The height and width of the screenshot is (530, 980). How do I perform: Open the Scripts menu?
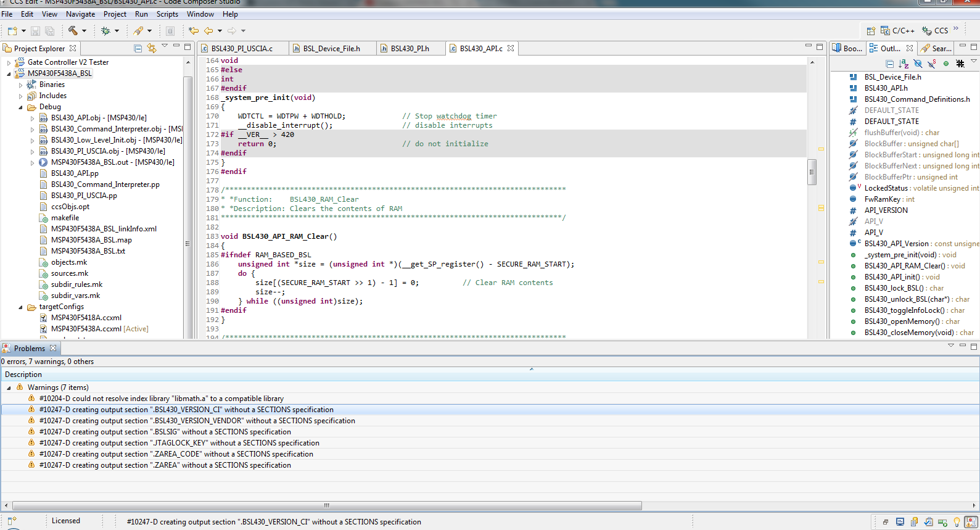167,14
